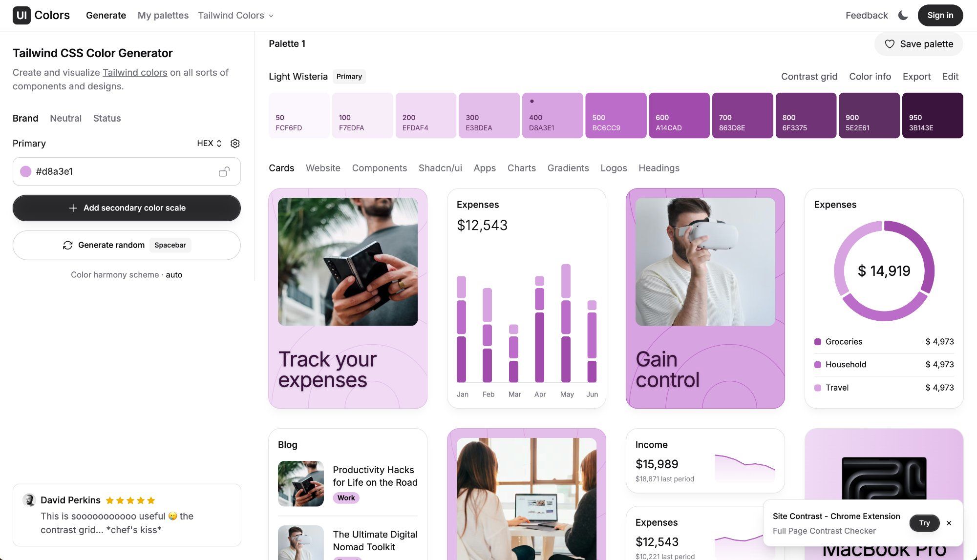Click the UI Colors logo icon
The image size is (977, 560).
point(21,15)
